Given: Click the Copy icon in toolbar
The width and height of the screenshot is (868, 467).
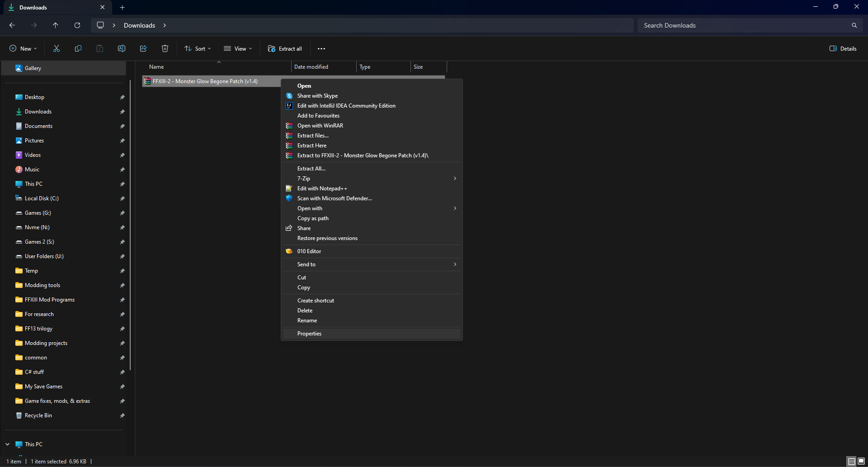Looking at the screenshot, I should 78,48.
